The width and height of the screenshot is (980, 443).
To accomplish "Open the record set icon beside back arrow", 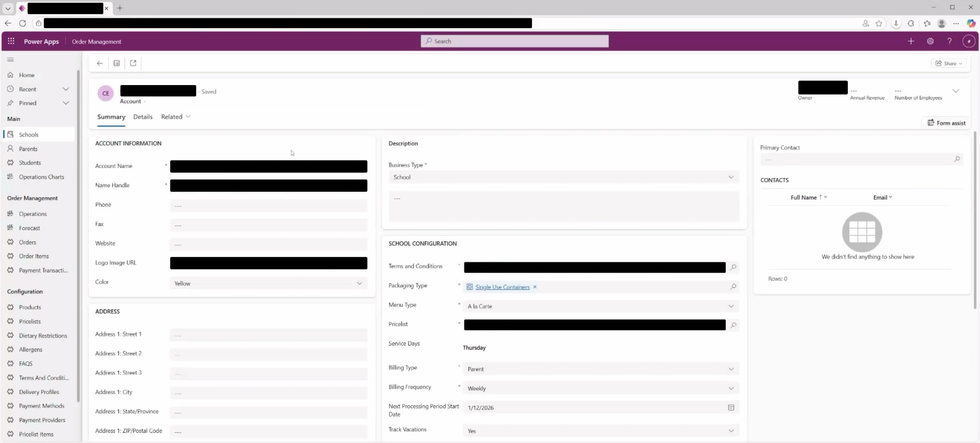I will coord(116,63).
